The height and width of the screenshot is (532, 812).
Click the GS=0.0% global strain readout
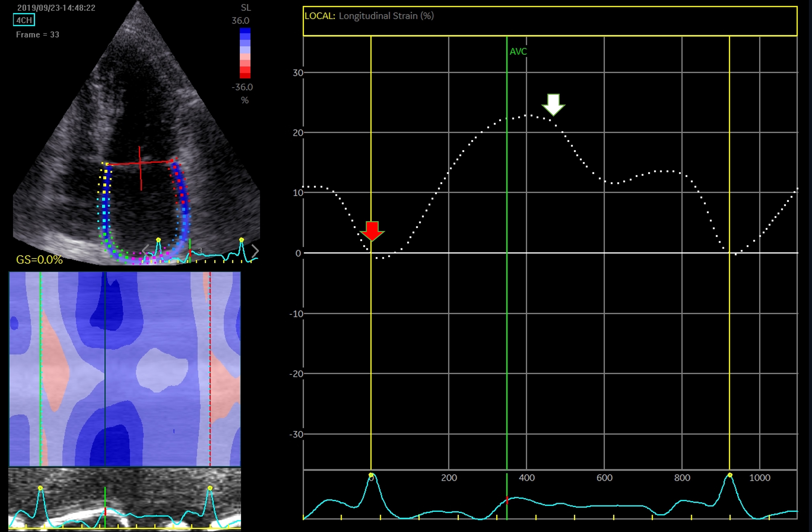[39, 260]
